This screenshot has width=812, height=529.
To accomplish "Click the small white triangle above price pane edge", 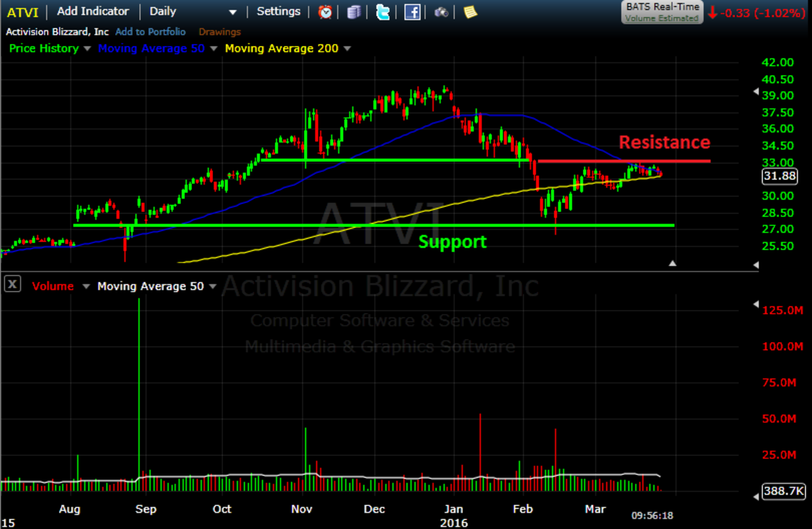I will 673,263.
